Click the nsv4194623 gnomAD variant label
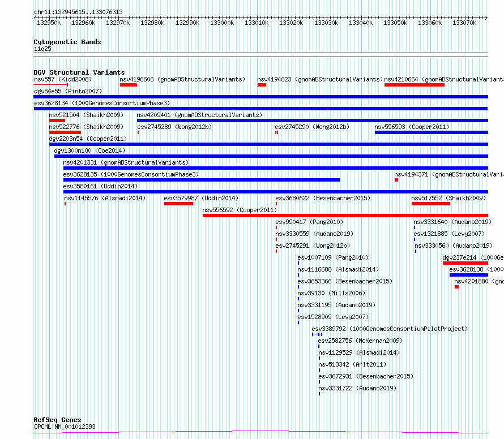Viewport: 504px width, 439px height. click(320, 79)
